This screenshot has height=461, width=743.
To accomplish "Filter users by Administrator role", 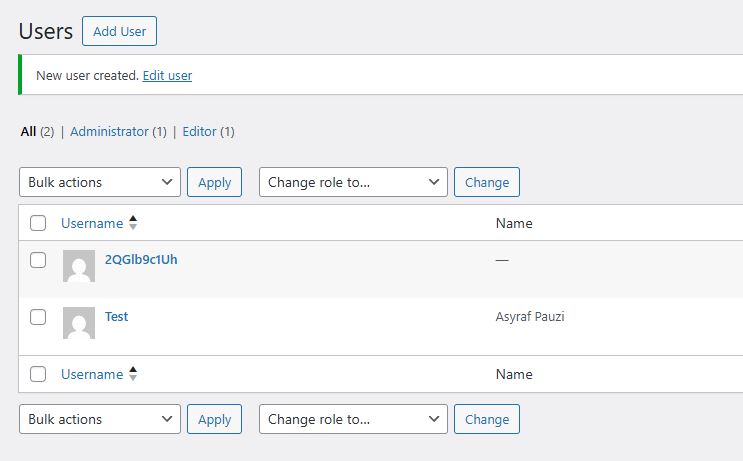I will pos(109,131).
